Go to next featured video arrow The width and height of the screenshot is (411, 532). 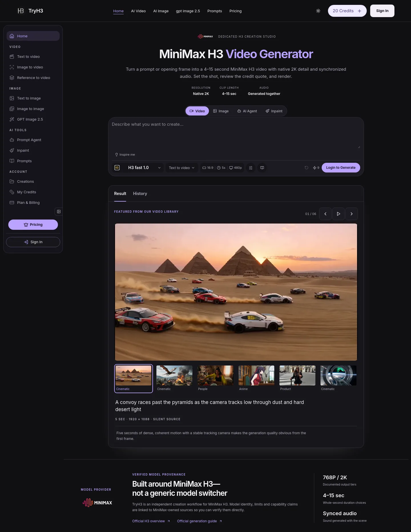click(x=352, y=214)
